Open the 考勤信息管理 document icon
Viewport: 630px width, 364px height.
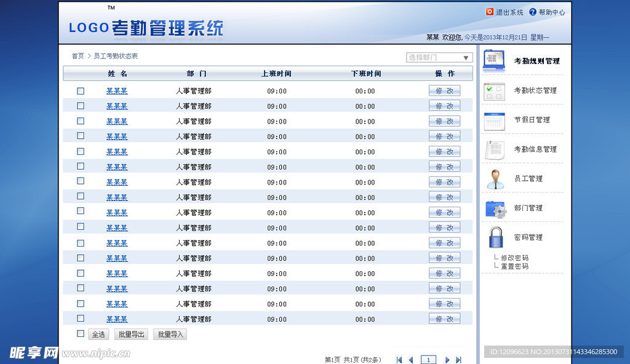tap(495, 149)
